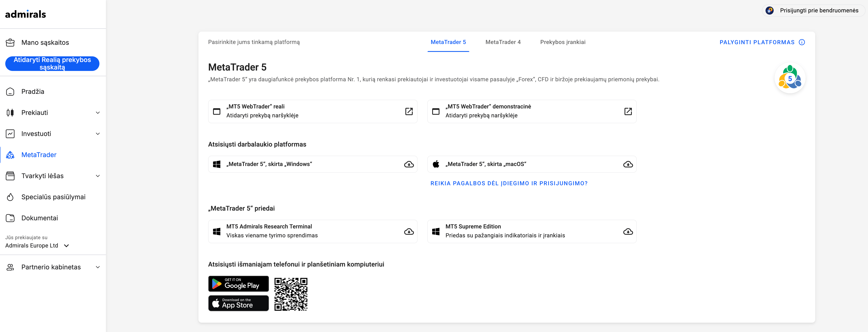Screen dimensions: 868x332
Task: Click external-link icon on MT5 WebTrader demonstracinė
Action: [628, 111]
